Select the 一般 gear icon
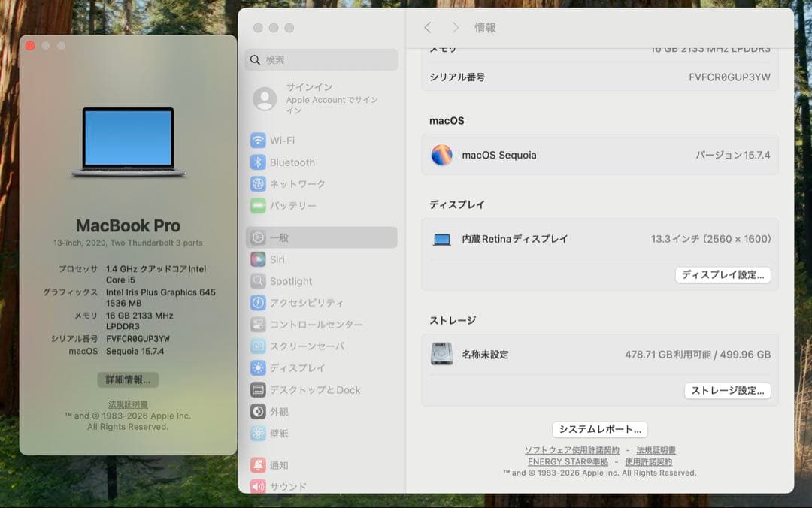The image size is (812, 508). (x=258, y=237)
